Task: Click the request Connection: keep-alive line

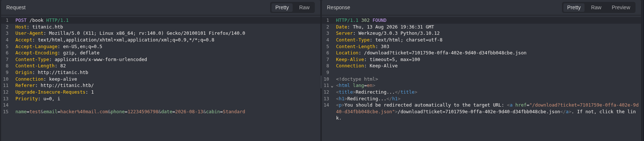Action: pyautogui.click(x=46, y=79)
